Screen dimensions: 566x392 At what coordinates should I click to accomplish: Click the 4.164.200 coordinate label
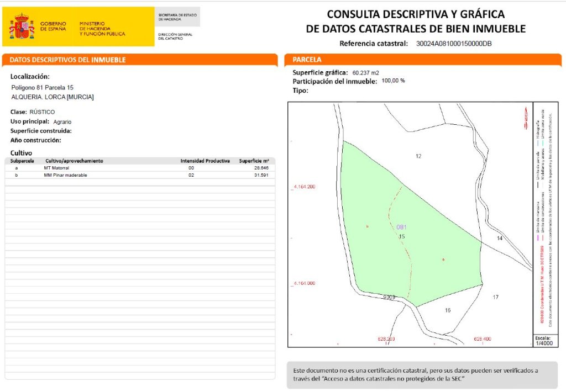click(305, 187)
